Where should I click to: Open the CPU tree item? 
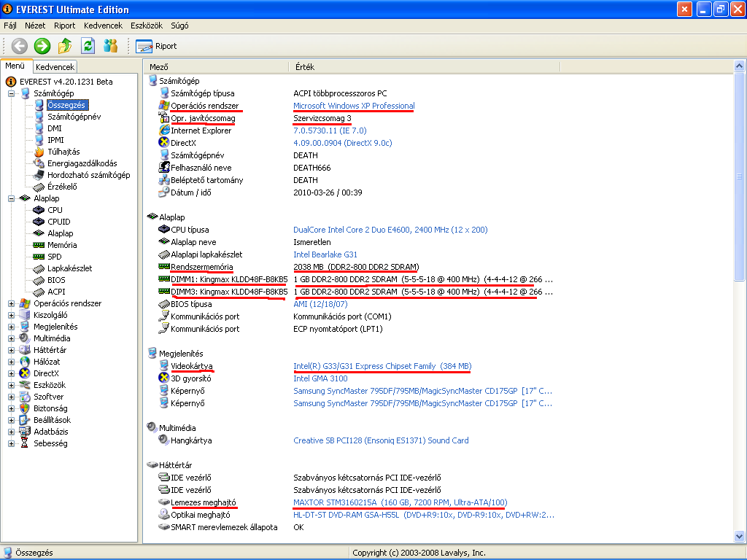click(55, 210)
